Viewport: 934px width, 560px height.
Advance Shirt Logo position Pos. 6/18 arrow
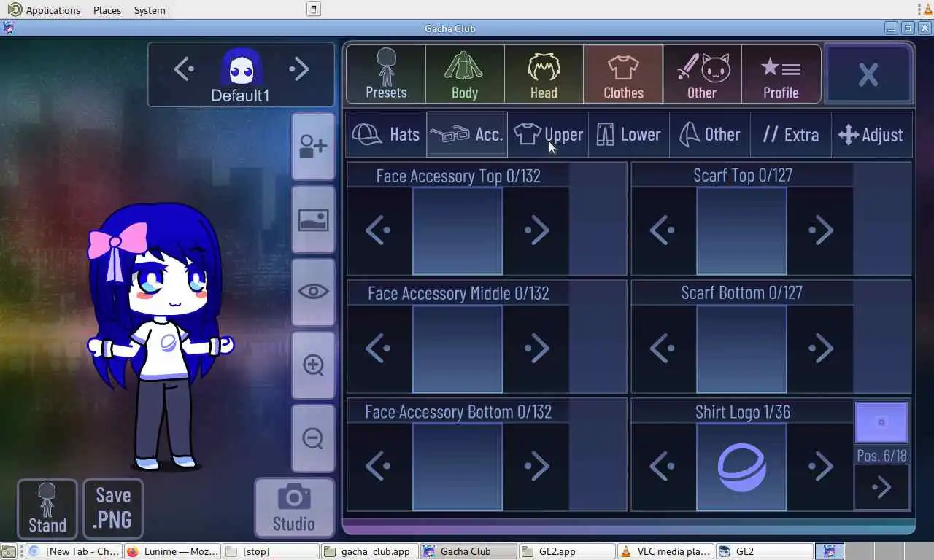pos(881,487)
